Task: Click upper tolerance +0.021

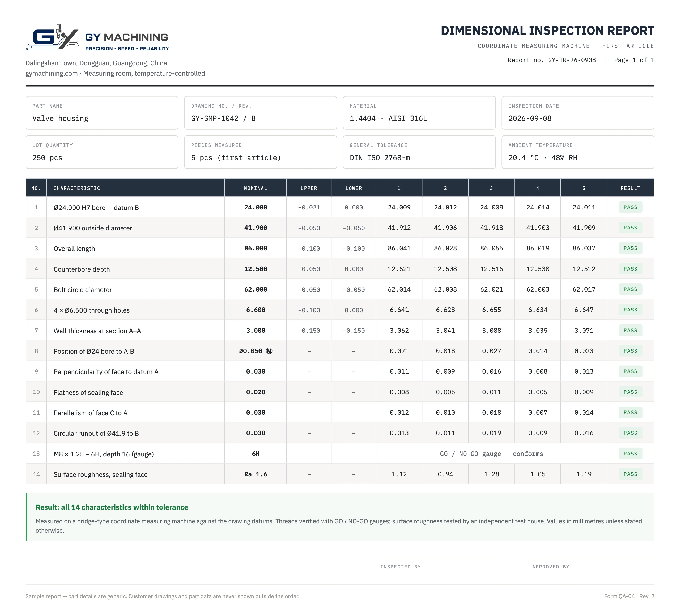Action: coord(309,208)
